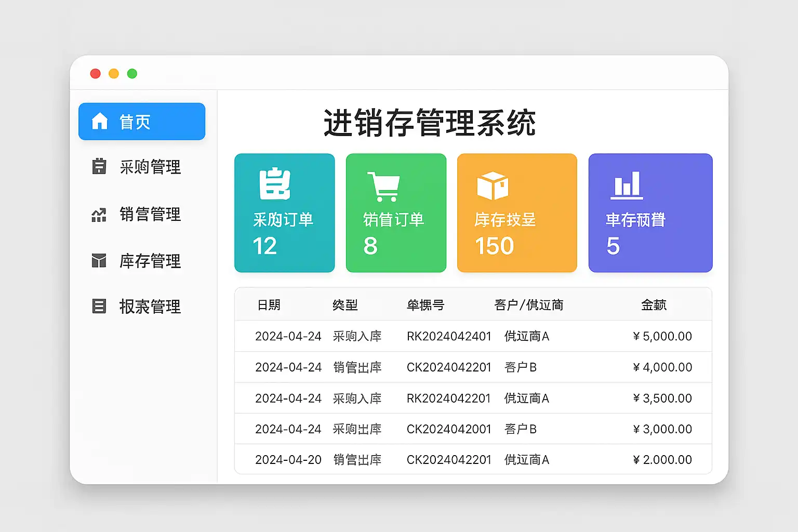Click the home icon in the sidebar
The image size is (798, 532).
click(99, 121)
